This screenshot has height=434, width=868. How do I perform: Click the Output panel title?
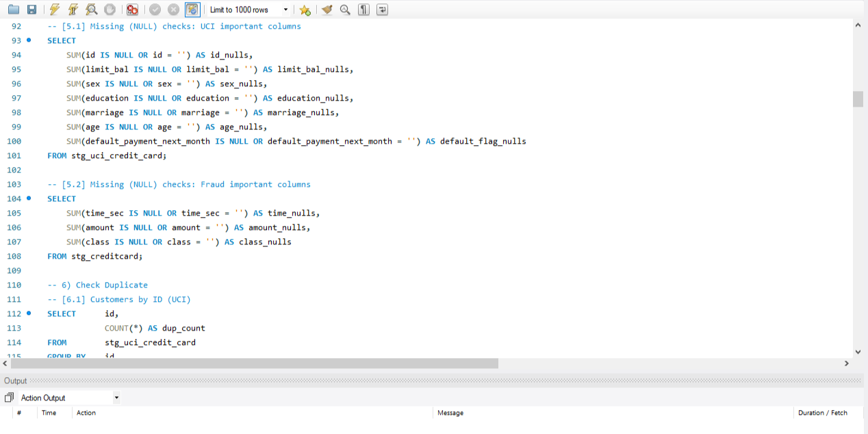click(x=16, y=381)
